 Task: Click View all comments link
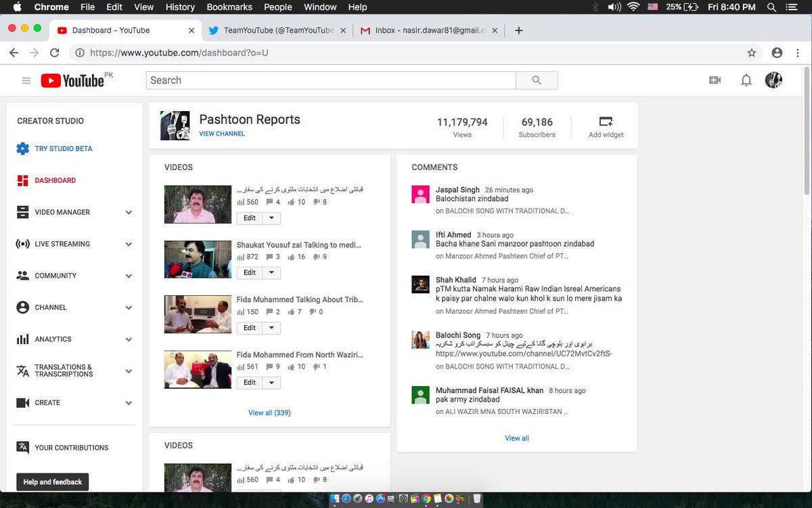point(517,438)
